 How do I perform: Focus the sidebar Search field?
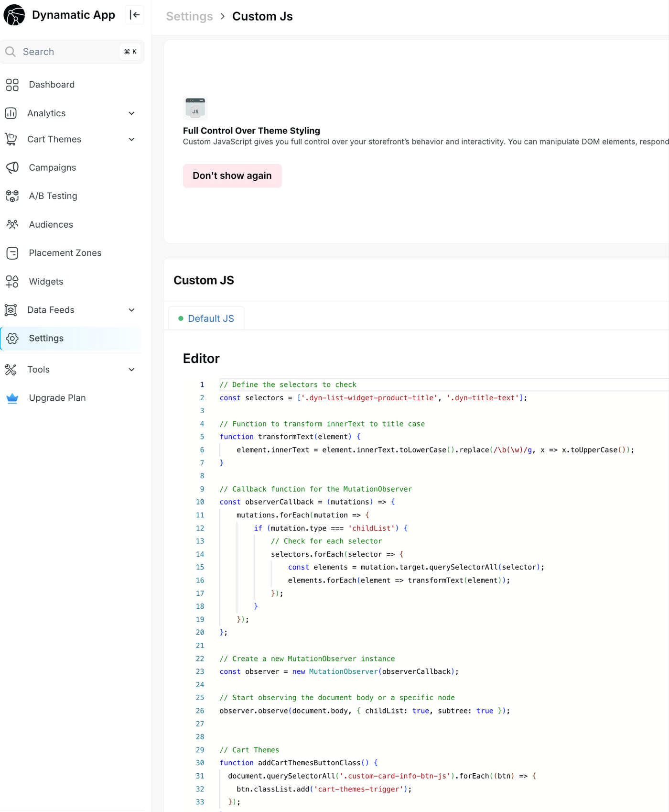click(x=67, y=52)
